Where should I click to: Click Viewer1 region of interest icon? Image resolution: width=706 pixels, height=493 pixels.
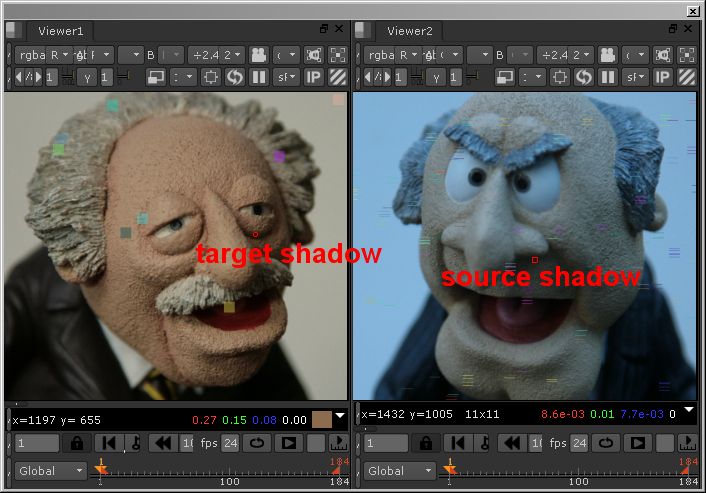point(211,77)
